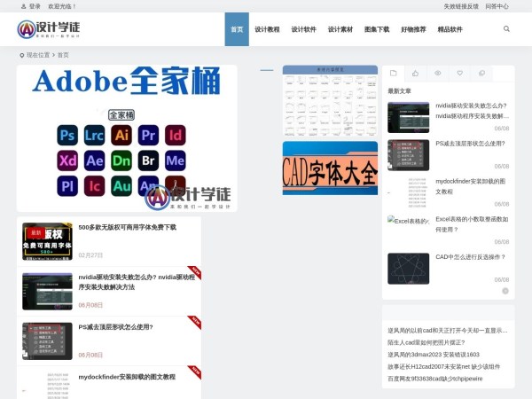Select the eye views tab icon
This screenshot has height=399, width=532.
pos(438,74)
